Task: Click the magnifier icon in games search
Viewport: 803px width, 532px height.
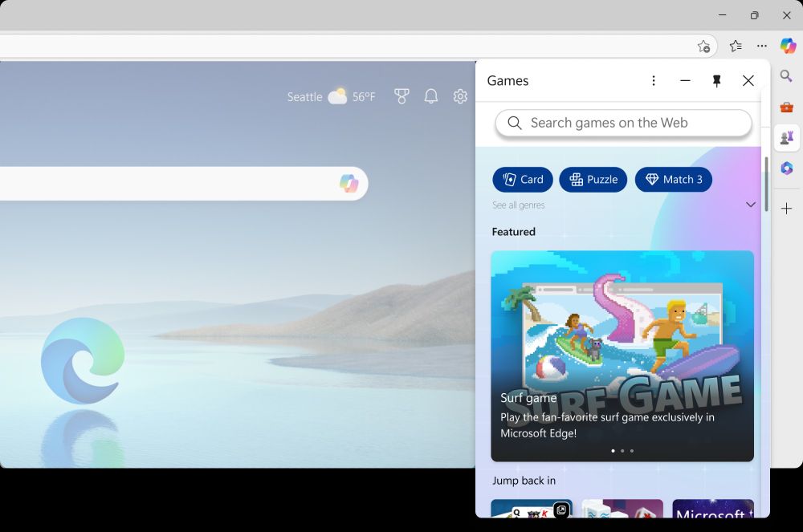Action: click(515, 123)
